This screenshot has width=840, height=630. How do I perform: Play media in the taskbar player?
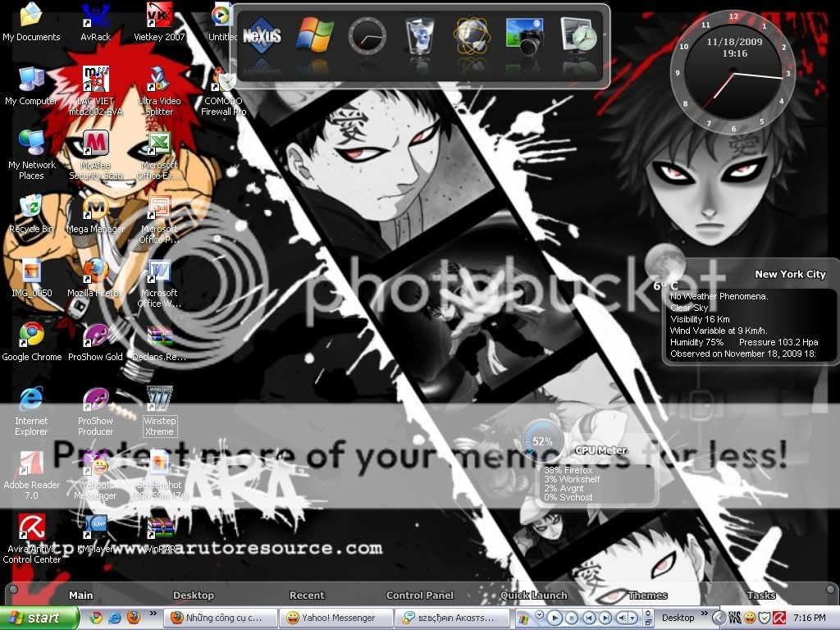tap(555, 618)
